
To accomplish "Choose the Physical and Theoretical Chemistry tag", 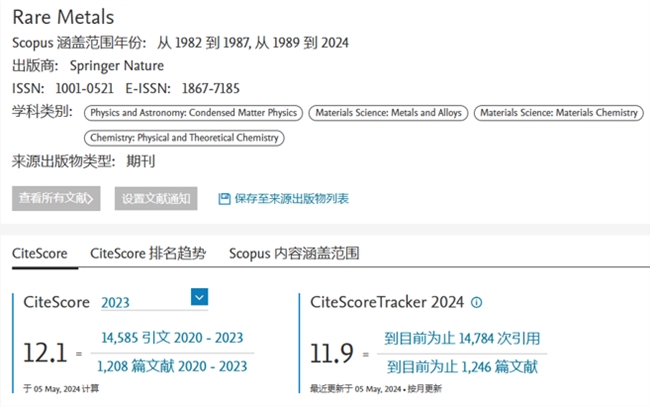I will (184, 138).
